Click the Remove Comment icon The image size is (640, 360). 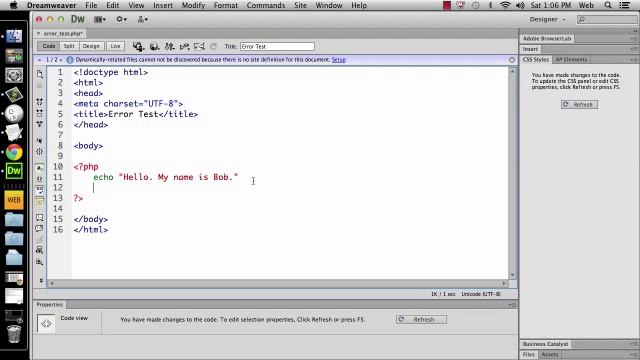tap(40, 229)
